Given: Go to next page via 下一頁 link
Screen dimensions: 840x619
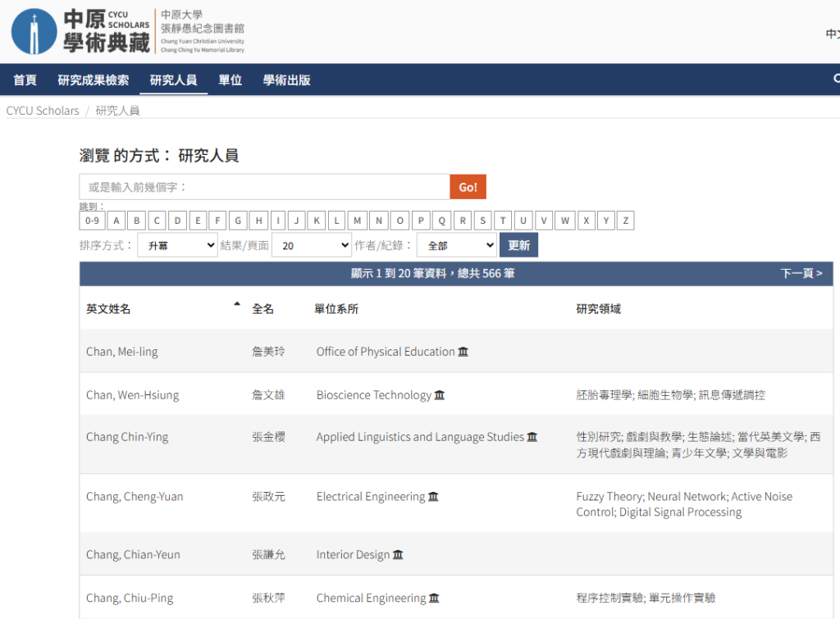Looking at the screenshot, I should (x=801, y=273).
